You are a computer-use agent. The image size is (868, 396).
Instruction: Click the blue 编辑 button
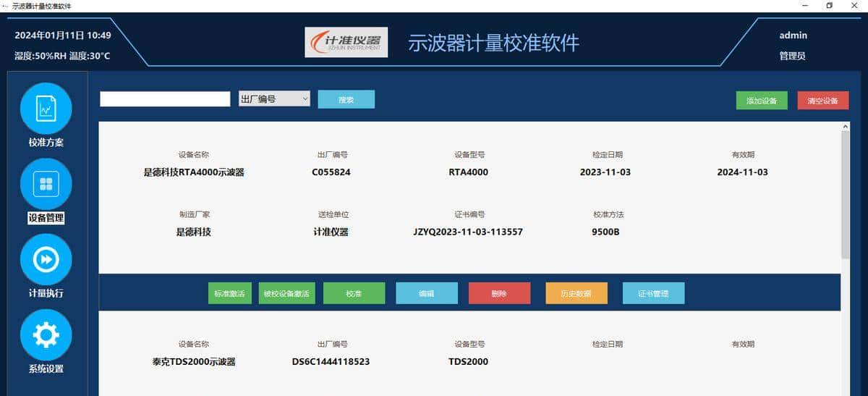427,293
